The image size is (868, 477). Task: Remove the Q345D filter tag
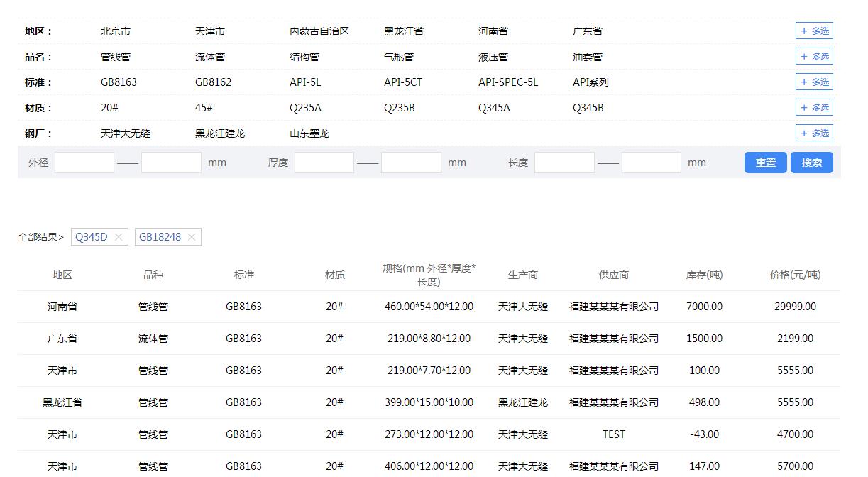point(119,236)
